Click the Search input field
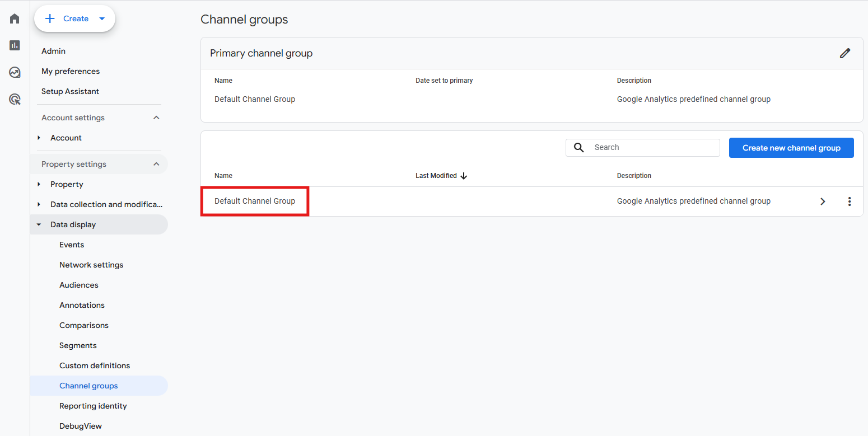Viewport: 868px width, 436px height. (643, 148)
